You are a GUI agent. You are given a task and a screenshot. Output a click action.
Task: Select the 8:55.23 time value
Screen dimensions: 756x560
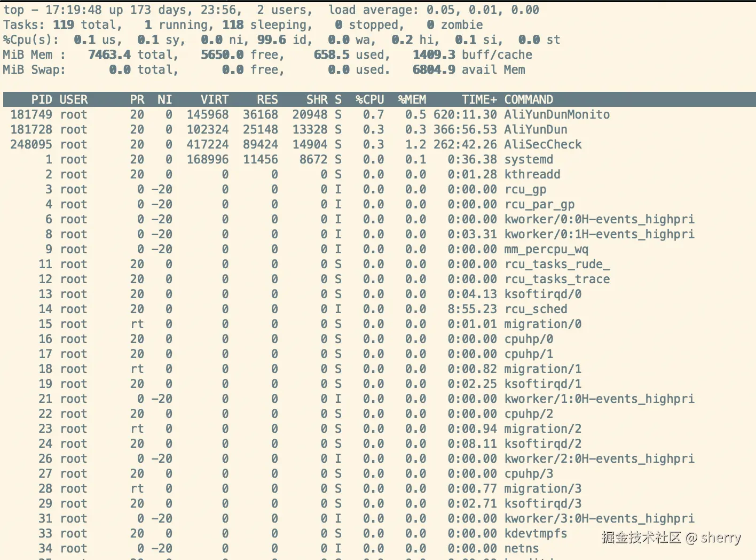coord(472,309)
